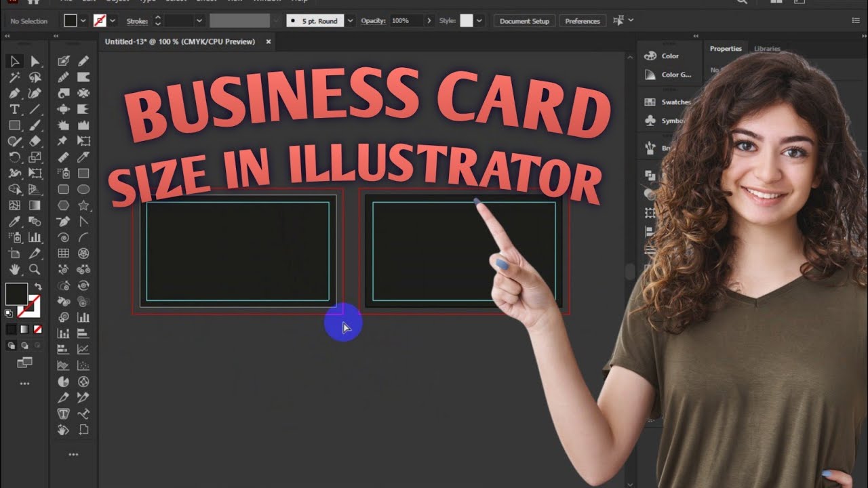This screenshot has height=488, width=868.
Task: Select the Pen tool
Action: [14, 94]
